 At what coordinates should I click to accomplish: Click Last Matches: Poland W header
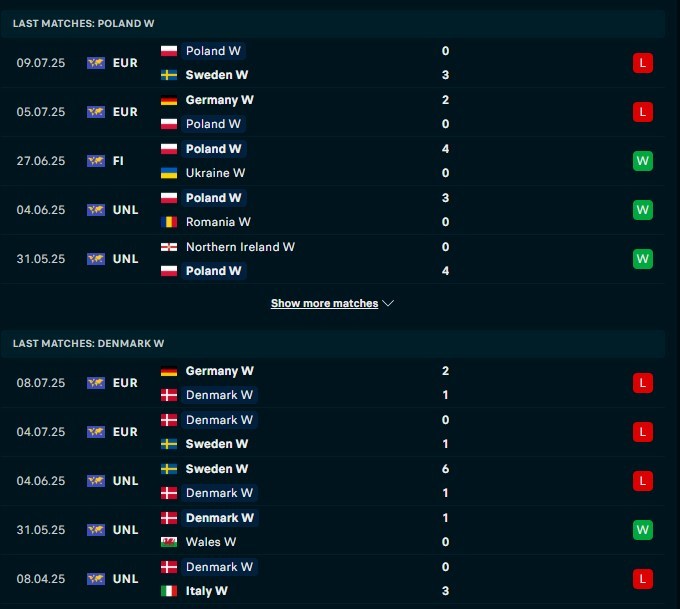(84, 23)
